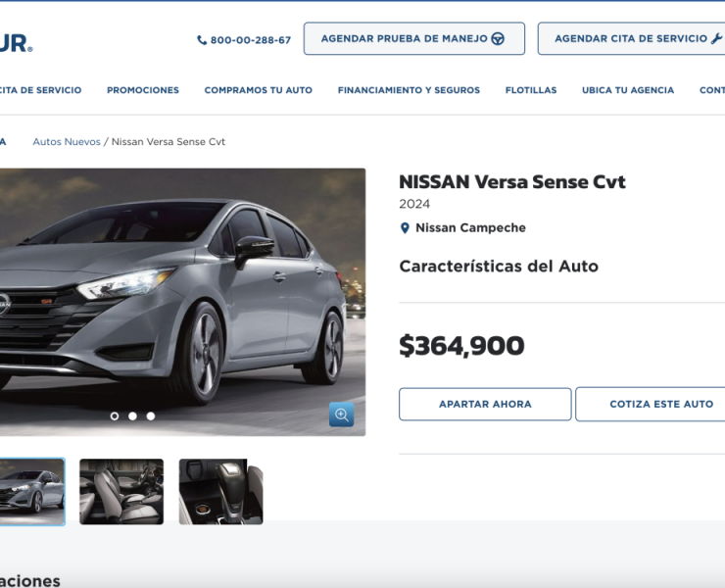The image size is (725, 588).
Task: Open Cita de Servicio menu item
Action: click(40, 90)
